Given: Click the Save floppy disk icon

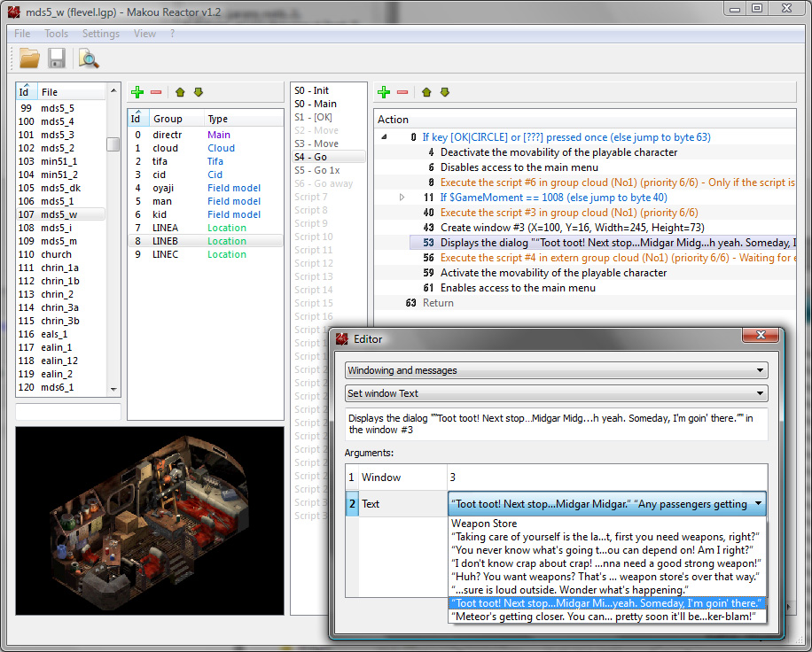Looking at the screenshot, I should [x=57, y=58].
